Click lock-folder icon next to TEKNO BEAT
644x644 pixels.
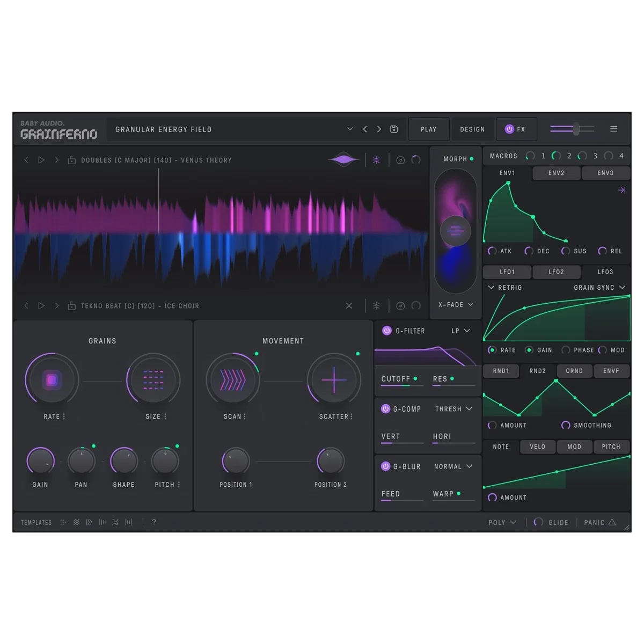click(71, 305)
